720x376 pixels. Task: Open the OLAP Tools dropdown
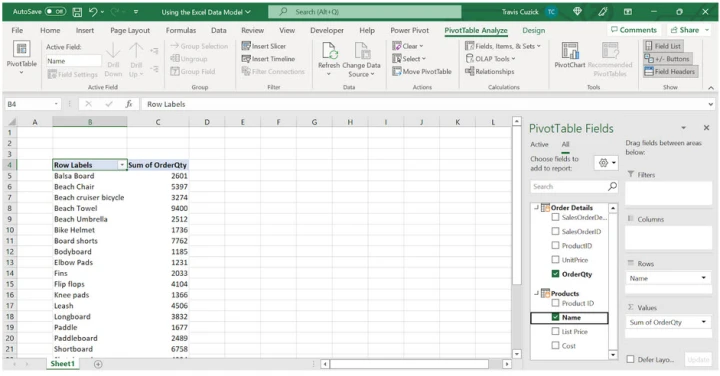(x=490, y=59)
